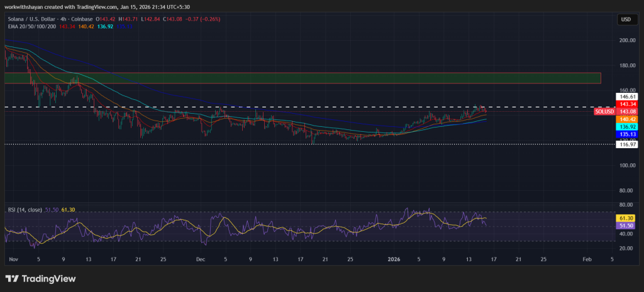Click the SOLUSD price label tag
The width and height of the screenshot is (644, 292).
604,111
